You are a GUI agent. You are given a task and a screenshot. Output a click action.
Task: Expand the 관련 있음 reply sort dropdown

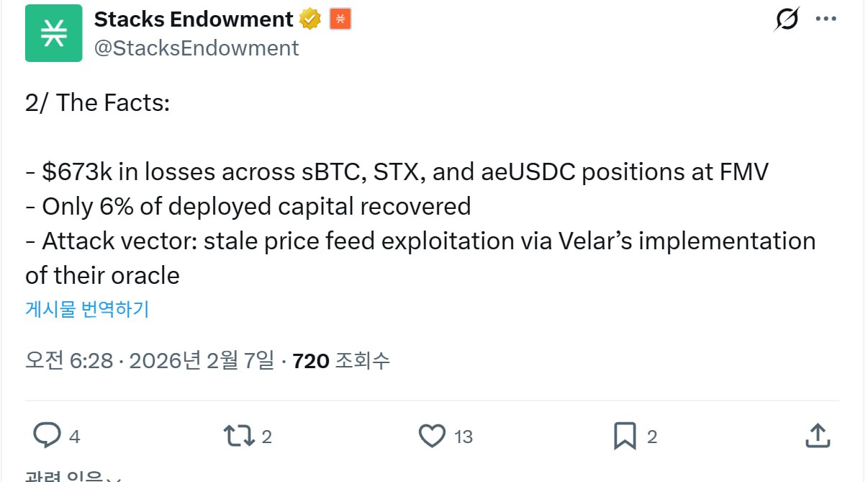[72, 477]
